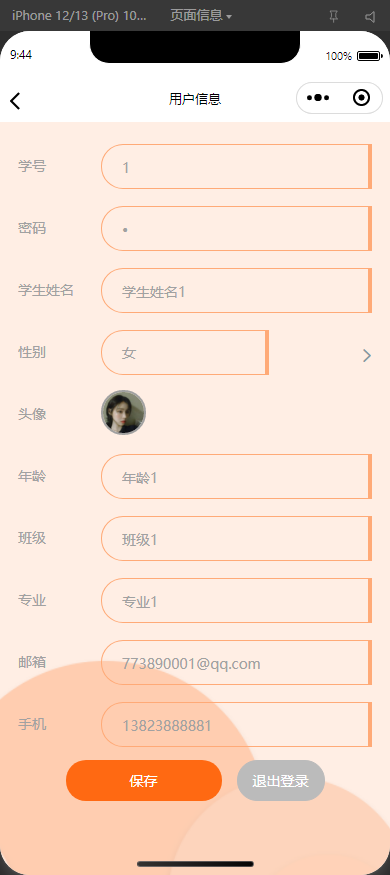Click the 邮箱 field with 773890001@qq.com
This screenshot has width=390, height=875.
click(237, 662)
